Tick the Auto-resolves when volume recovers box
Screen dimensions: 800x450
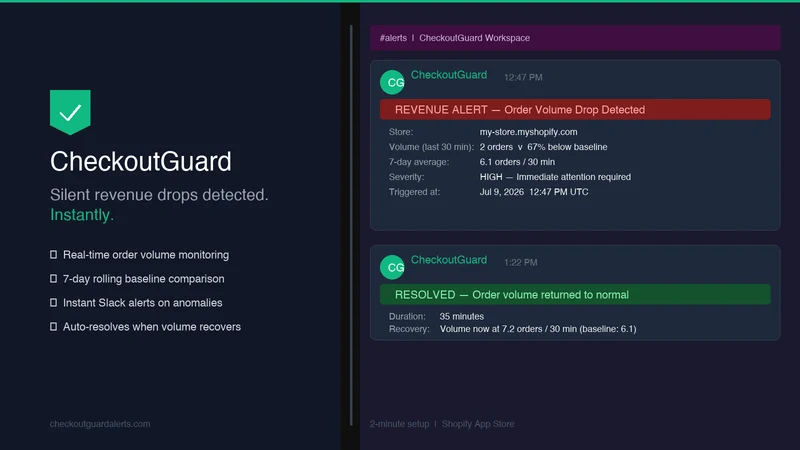pyautogui.click(x=54, y=327)
